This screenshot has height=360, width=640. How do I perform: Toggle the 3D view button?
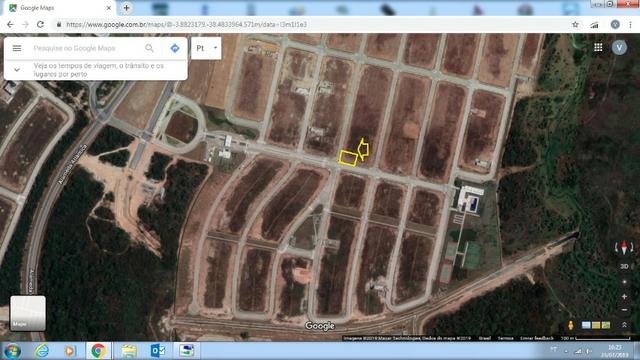(624, 266)
